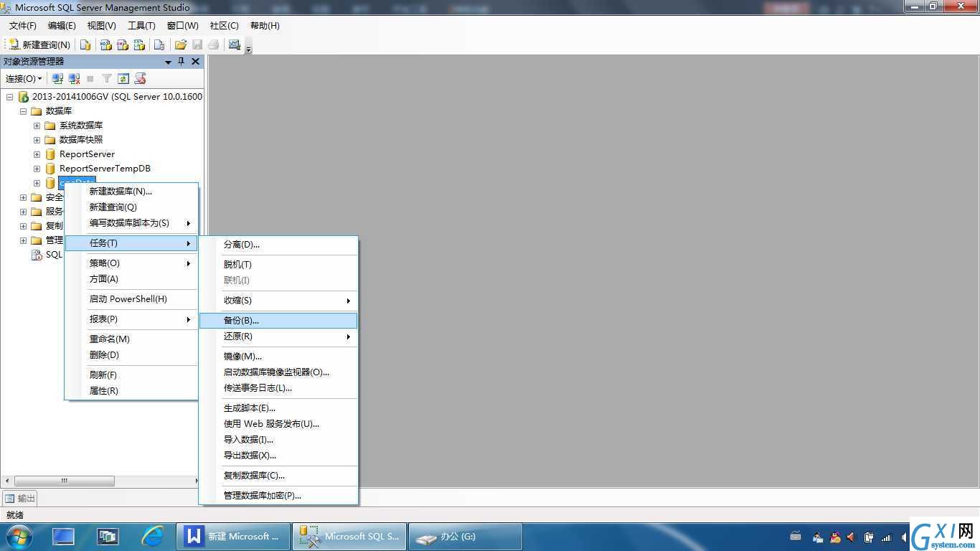Viewport: 980px width, 551px height.
Task: Expand the 数据库快照 folder
Action: point(37,140)
